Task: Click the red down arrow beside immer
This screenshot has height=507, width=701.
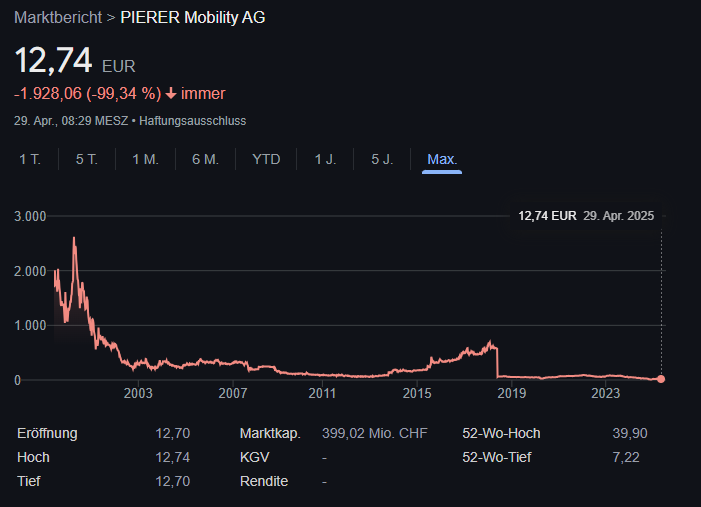Action: tap(171, 94)
